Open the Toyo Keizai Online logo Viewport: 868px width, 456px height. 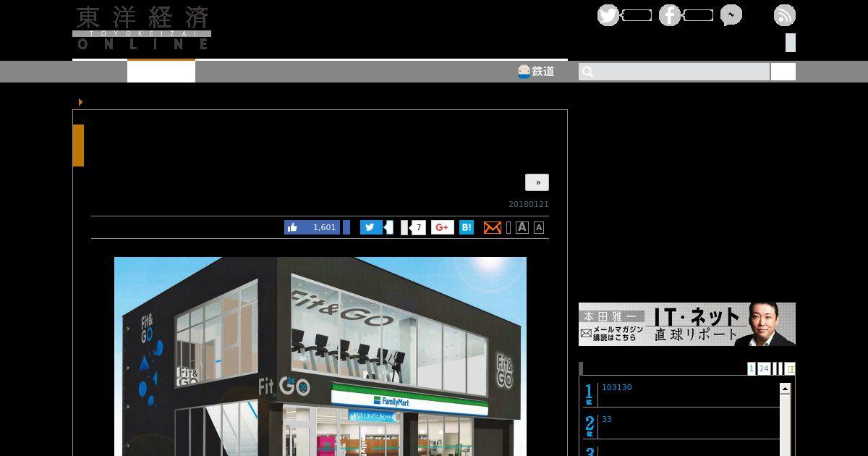click(142, 28)
